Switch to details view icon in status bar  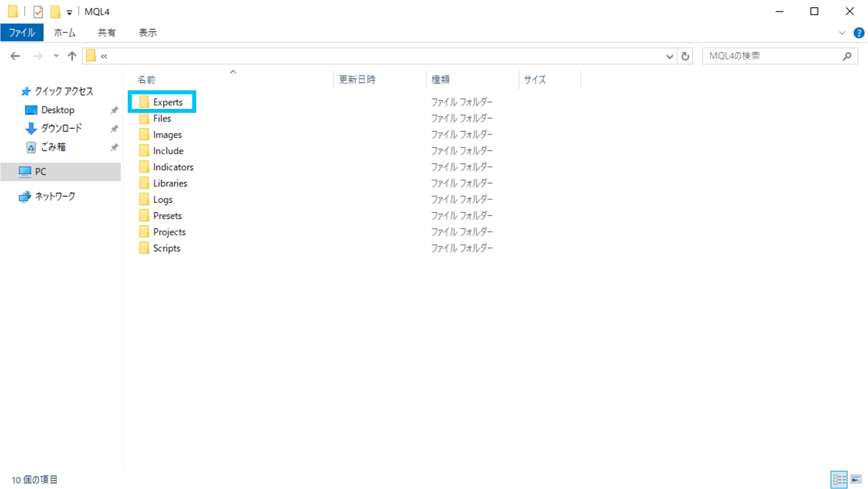coord(839,479)
